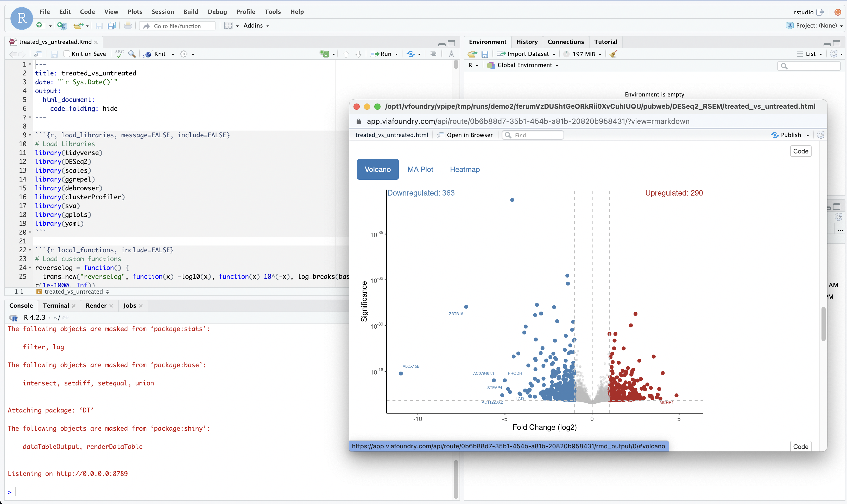Image resolution: width=847 pixels, height=504 pixels.
Task: Click the Go to file/function field
Action: [178, 26]
